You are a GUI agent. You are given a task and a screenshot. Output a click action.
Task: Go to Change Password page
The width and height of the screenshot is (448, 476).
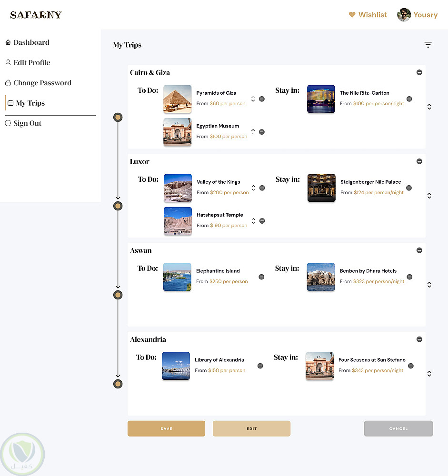[x=42, y=83]
